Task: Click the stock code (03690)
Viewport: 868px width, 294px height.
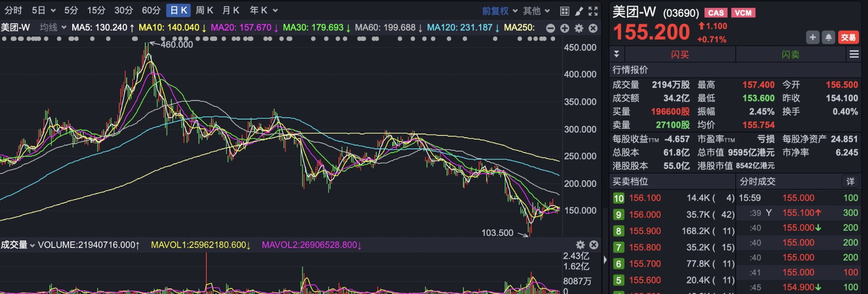Action: [x=681, y=13]
